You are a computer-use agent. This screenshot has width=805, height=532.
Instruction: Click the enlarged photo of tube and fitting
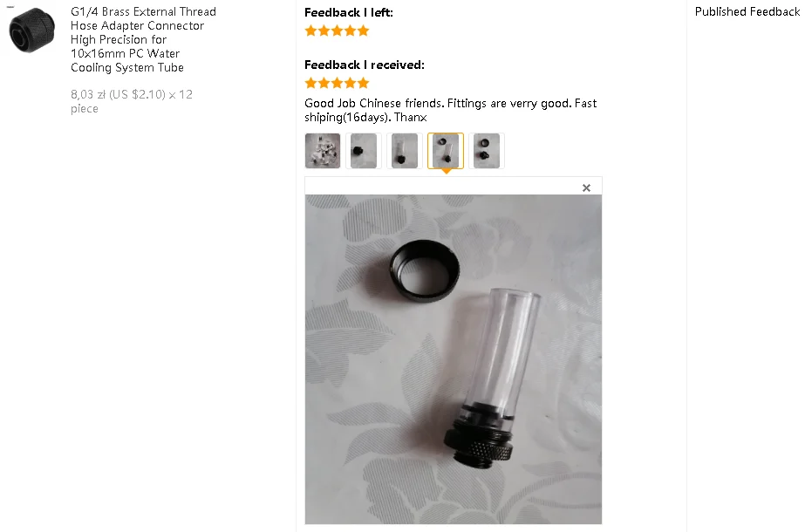(x=454, y=359)
